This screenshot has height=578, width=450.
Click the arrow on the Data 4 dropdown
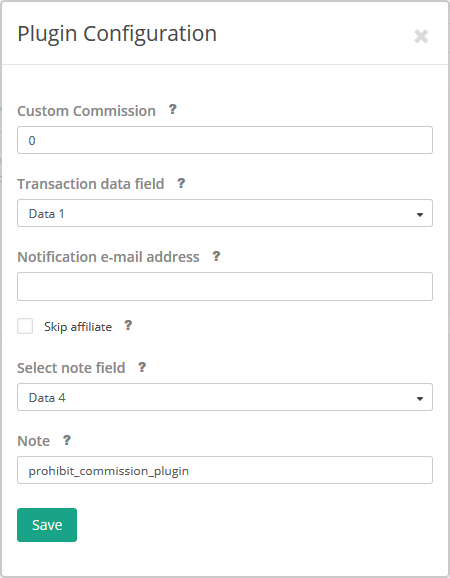point(419,398)
